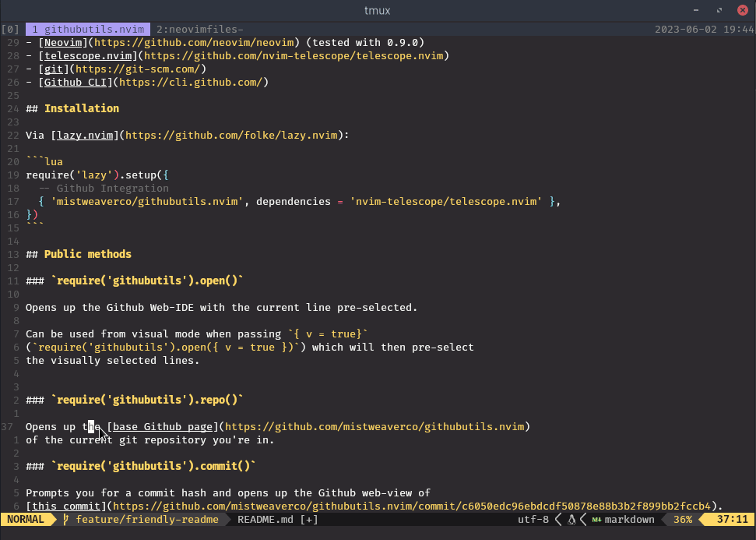Screen dimensions: 756x540
Task: Click the Github CLI link text
Action: tap(76, 82)
